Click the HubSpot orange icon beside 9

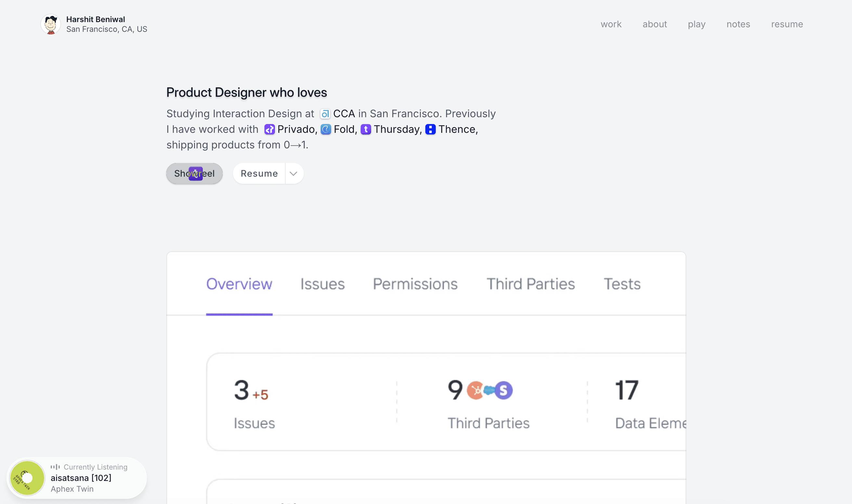[x=475, y=390]
